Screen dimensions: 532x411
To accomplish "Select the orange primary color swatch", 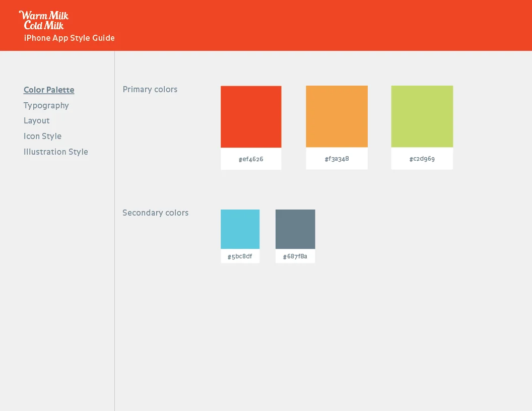I will tap(337, 116).
